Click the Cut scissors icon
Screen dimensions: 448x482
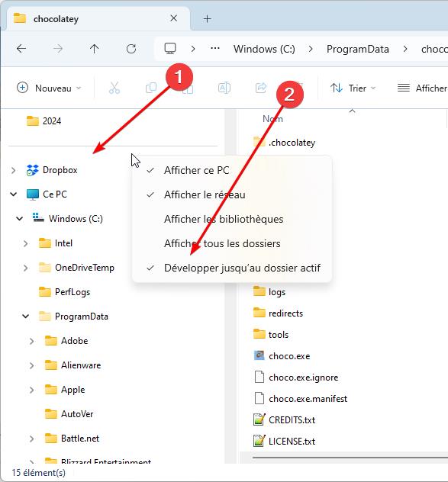(114, 88)
